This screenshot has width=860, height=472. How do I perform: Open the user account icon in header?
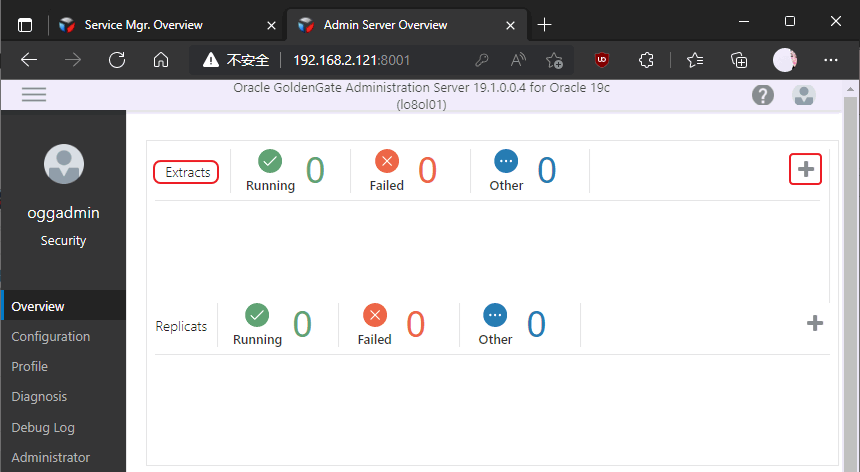pyautogui.click(x=803, y=96)
